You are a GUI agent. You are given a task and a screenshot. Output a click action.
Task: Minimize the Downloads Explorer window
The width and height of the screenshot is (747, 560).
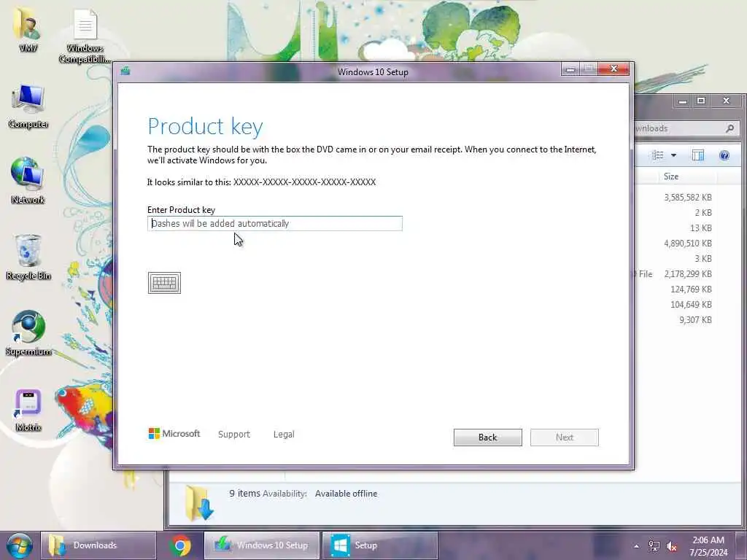point(683,101)
